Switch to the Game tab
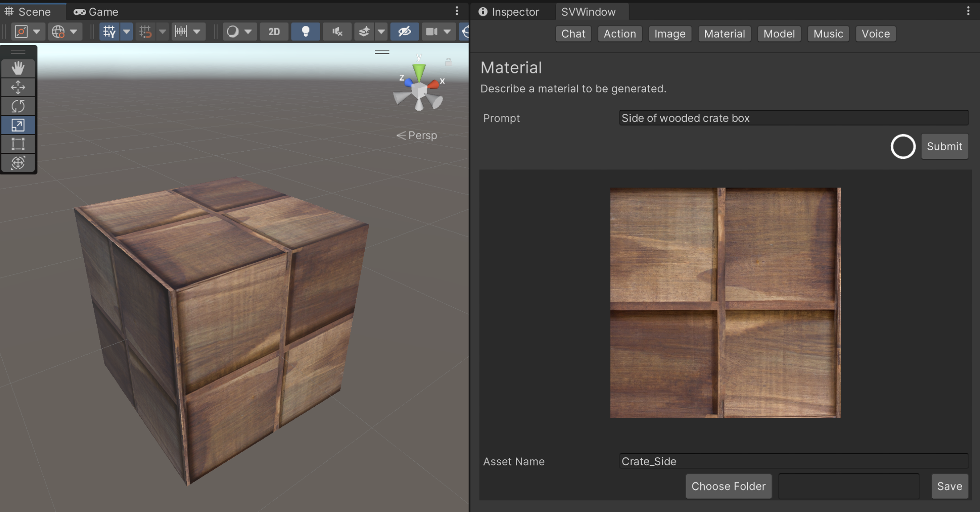 (96, 12)
